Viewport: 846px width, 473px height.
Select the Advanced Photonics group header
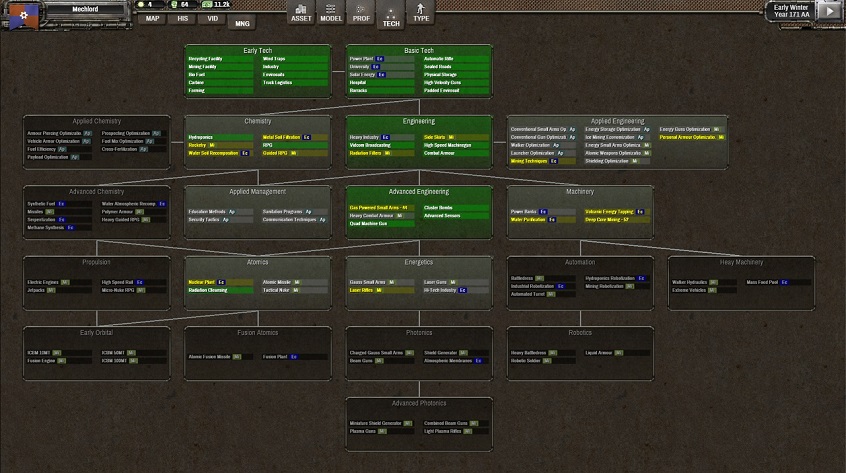pos(419,403)
